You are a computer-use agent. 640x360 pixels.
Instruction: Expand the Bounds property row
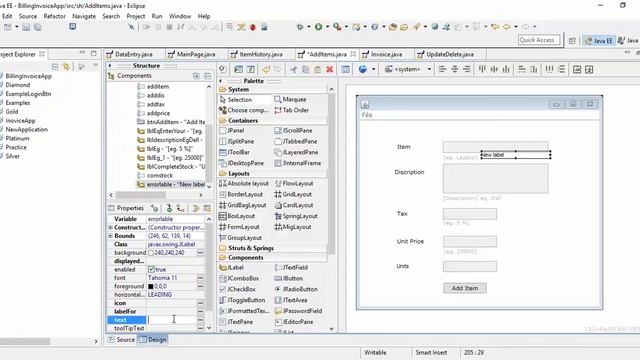110,236
